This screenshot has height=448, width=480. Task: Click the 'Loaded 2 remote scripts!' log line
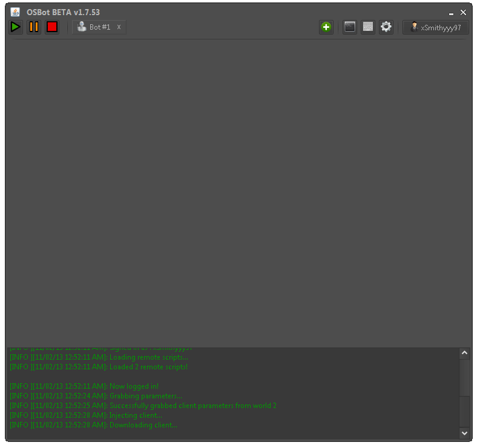coord(148,367)
